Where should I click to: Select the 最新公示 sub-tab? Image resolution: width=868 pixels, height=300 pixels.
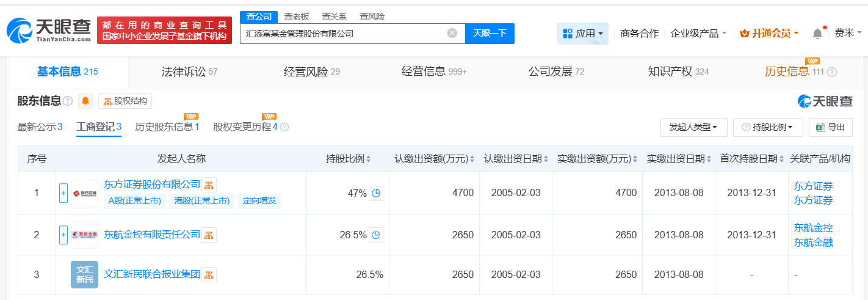click(x=40, y=127)
